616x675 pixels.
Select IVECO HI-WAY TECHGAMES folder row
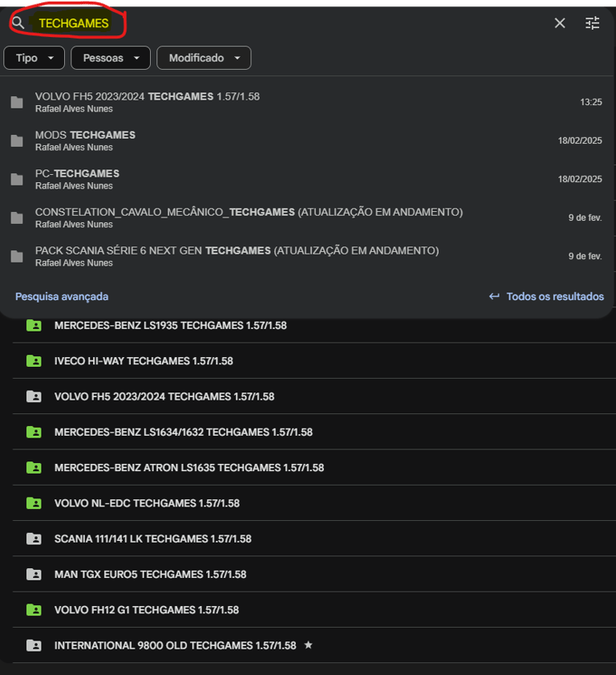coord(314,360)
